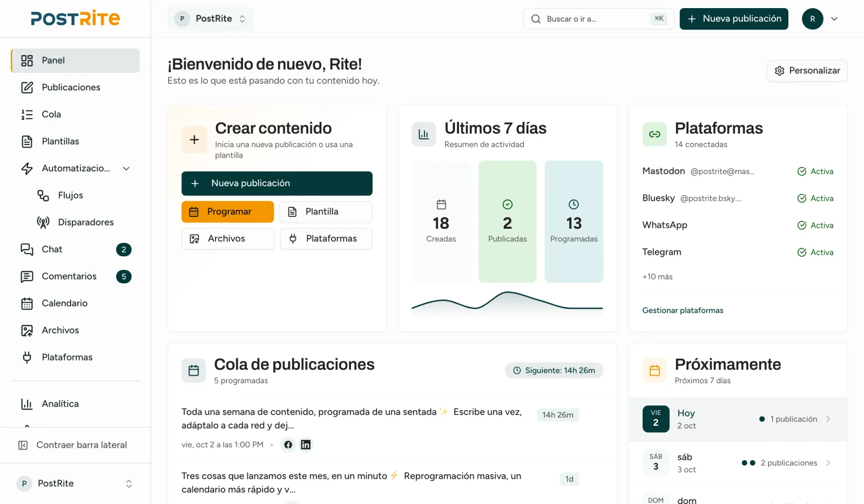
Task: Expand the Hoy 2 oct row chevron
Action: click(x=828, y=419)
